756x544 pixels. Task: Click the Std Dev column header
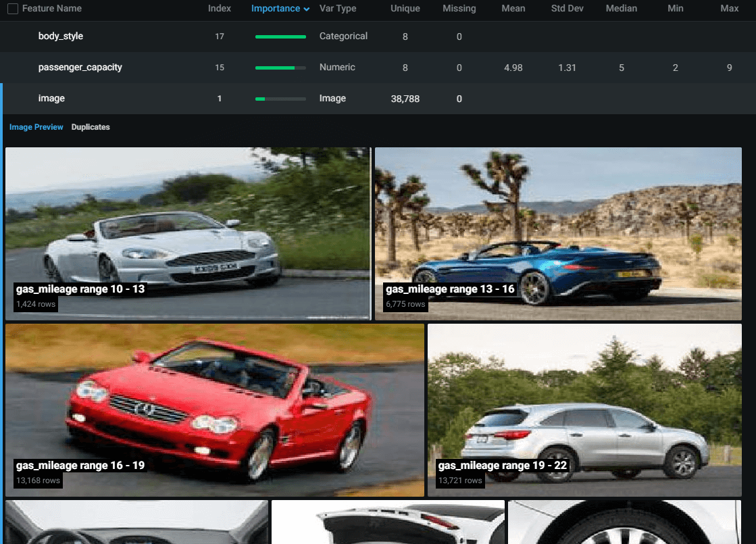click(x=567, y=8)
